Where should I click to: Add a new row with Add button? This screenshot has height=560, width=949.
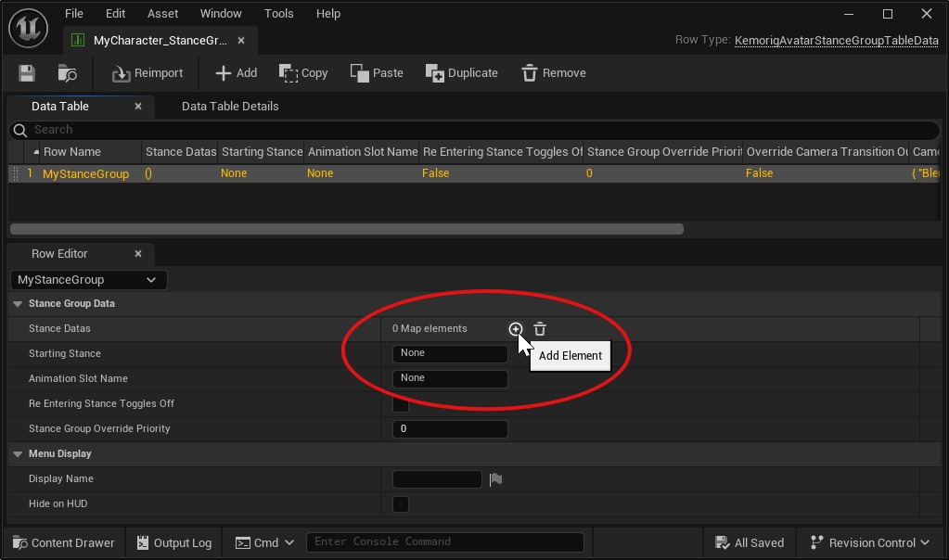236,73
